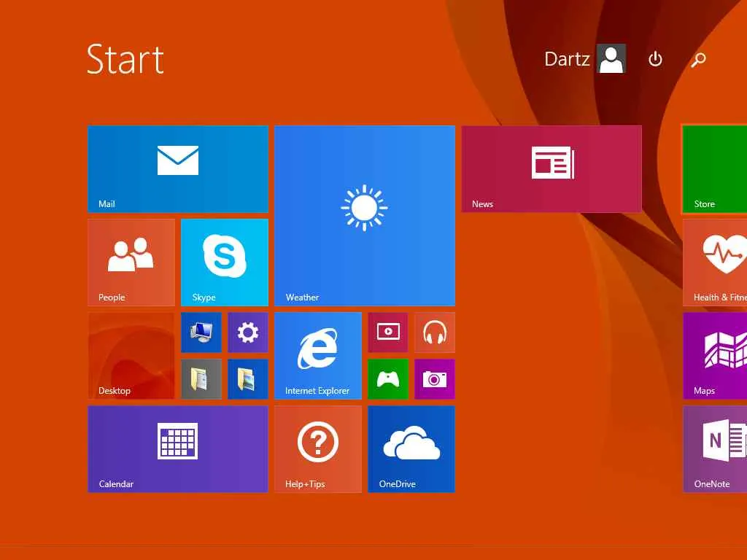Viewport: 747px width, 560px height.
Task: Open the This PC computer small tile
Action: [x=201, y=332]
